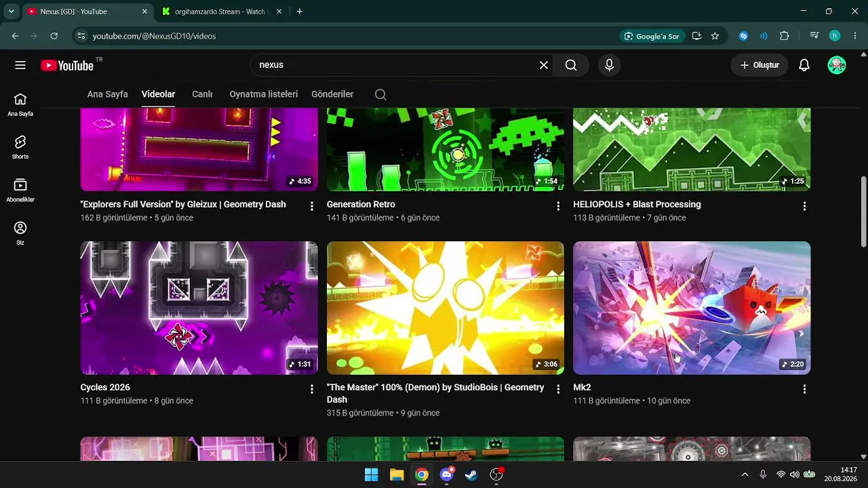The image size is (868, 488).
Task: Open options menu for Generation Retro video
Action: 558,205
